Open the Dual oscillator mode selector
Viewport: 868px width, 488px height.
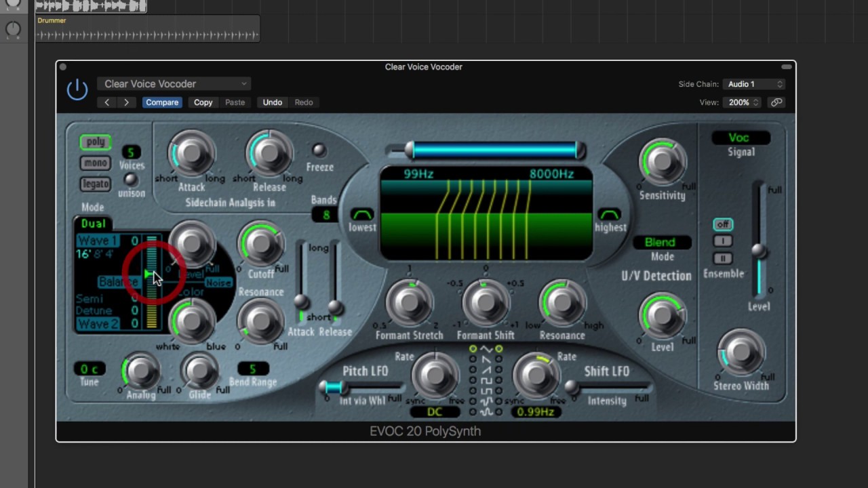point(94,224)
